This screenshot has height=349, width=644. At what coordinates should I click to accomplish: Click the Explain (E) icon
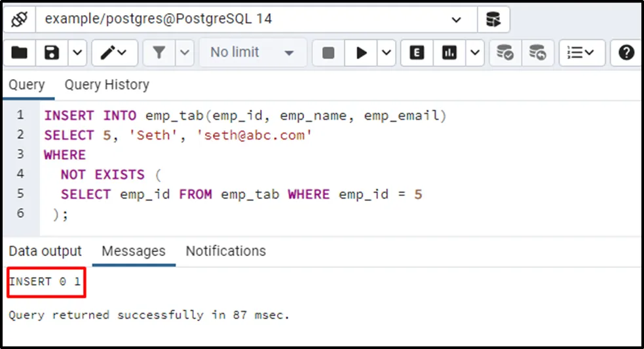tap(417, 52)
